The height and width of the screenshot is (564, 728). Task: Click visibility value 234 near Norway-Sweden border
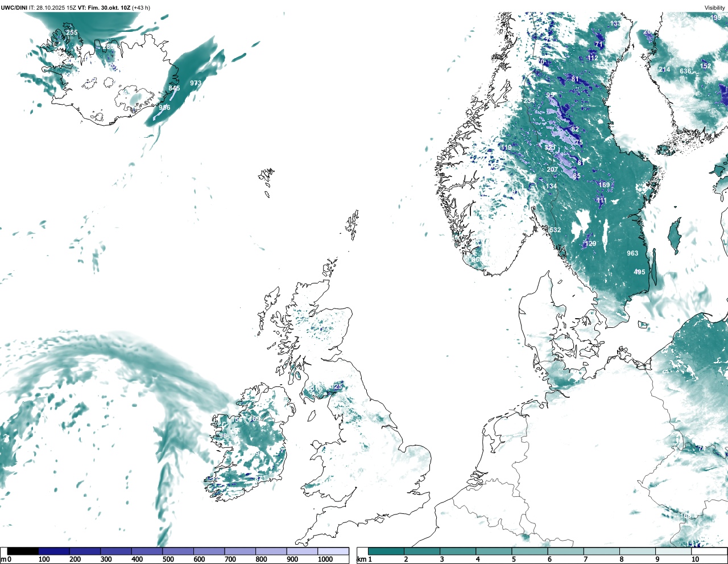[529, 101]
